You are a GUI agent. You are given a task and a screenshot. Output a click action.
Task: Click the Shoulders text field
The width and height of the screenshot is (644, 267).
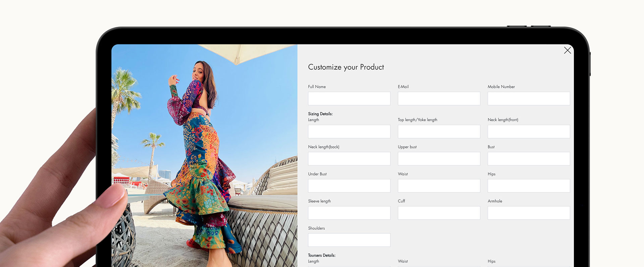(349, 240)
